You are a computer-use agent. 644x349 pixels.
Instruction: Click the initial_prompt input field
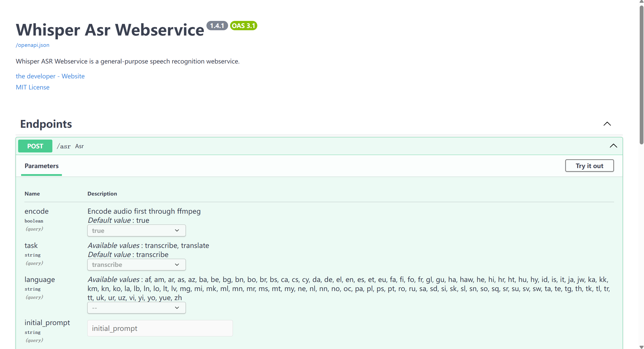[x=160, y=328]
